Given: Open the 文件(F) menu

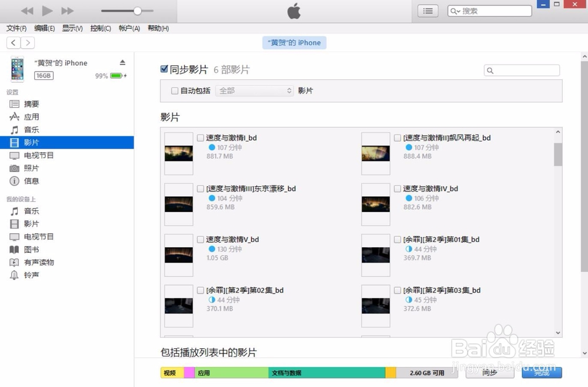Looking at the screenshot, I should pos(16,28).
